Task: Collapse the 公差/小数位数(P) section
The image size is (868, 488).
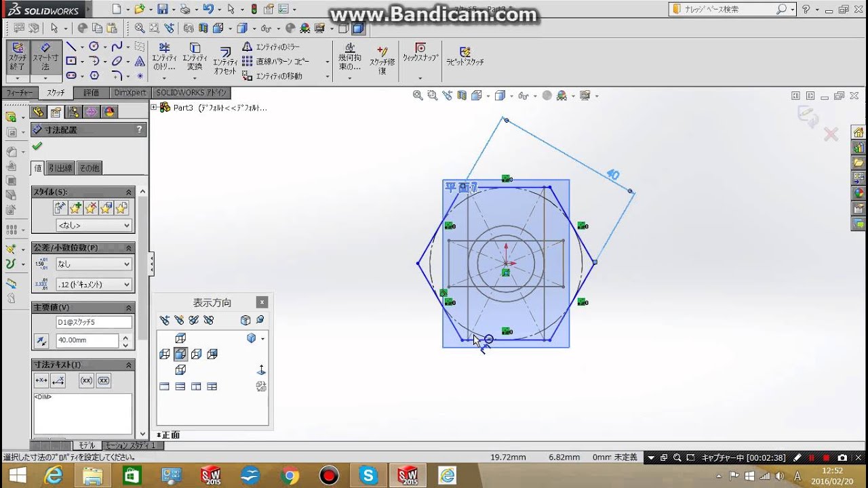Action: tap(128, 248)
